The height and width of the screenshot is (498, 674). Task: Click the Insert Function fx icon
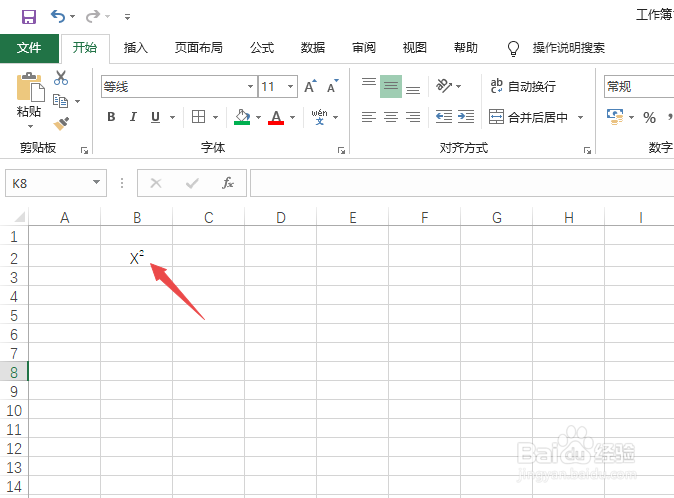tap(228, 183)
